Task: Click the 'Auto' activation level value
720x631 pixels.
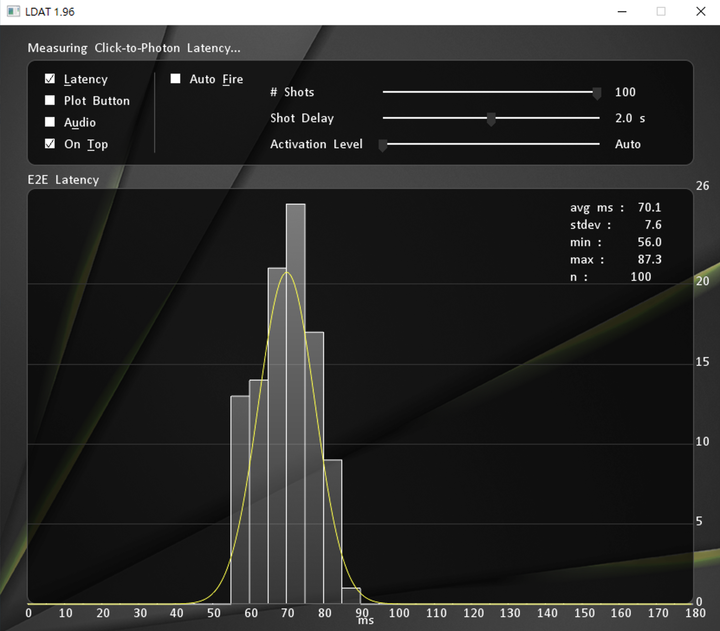Action: (628, 144)
